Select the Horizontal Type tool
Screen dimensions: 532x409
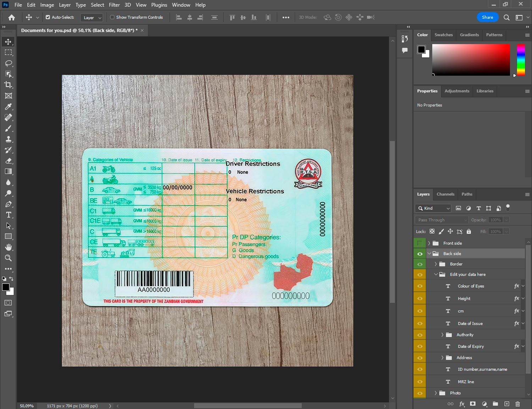pyautogui.click(x=9, y=215)
